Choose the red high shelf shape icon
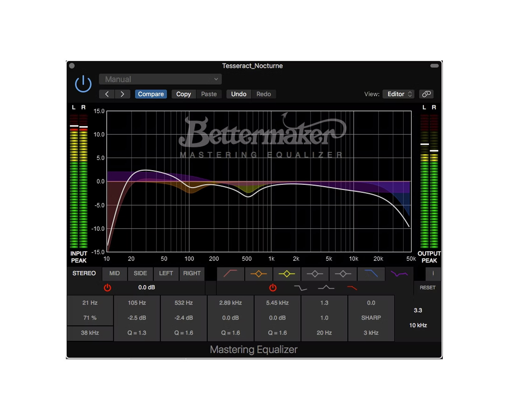Viewport: 509px width, 420px height. [x=352, y=288]
